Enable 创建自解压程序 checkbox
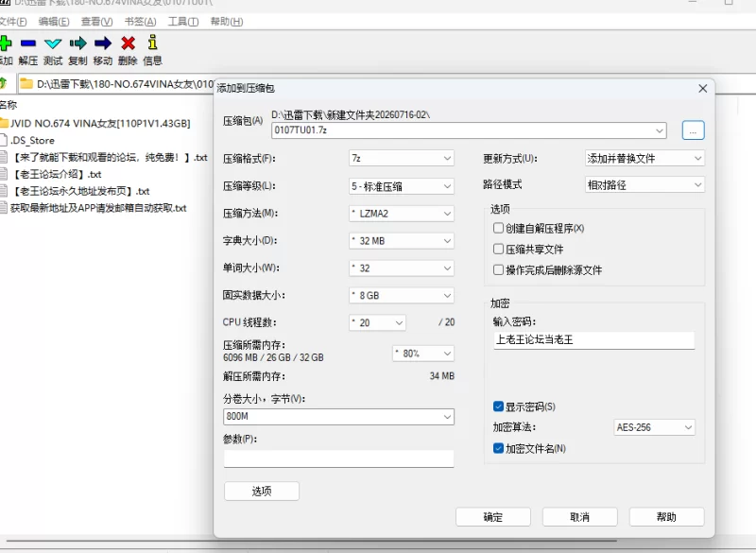The width and height of the screenshot is (756, 553). (499, 228)
